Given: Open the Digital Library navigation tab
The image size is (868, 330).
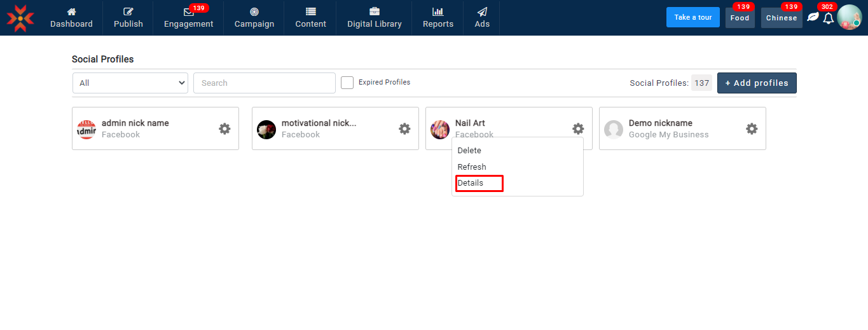Looking at the screenshot, I should tap(374, 18).
